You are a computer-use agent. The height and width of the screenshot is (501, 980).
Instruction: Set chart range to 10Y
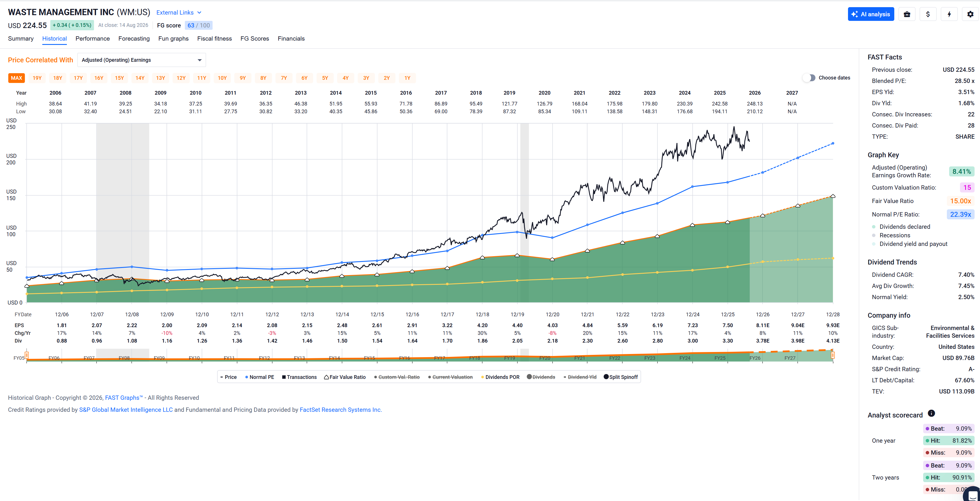pyautogui.click(x=222, y=78)
